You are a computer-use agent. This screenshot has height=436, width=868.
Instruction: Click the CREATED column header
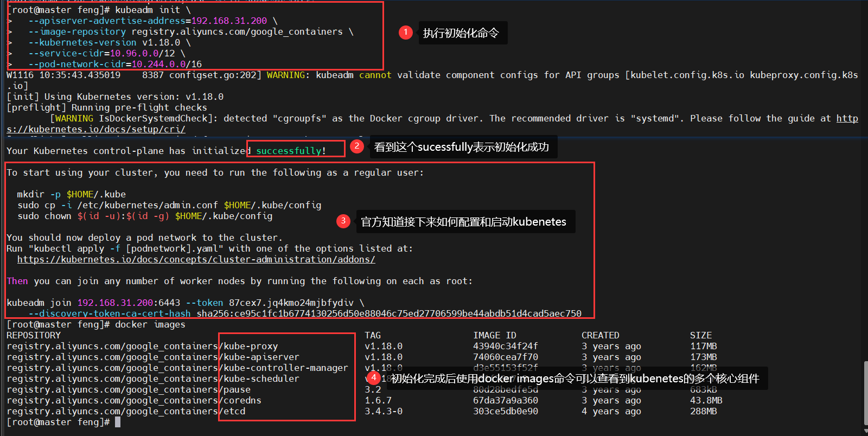[x=601, y=335]
